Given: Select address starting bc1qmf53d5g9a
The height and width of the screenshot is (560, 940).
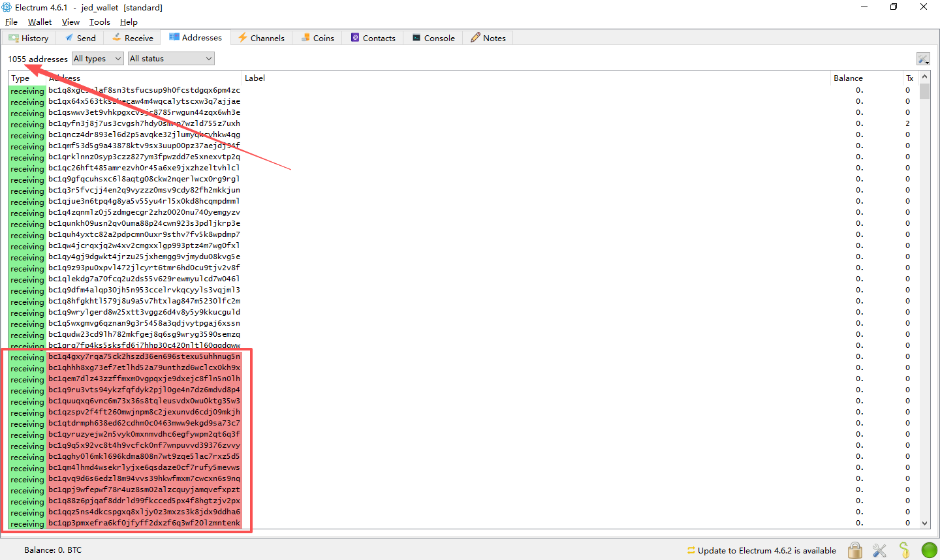Looking at the screenshot, I should click(x=144, y=146).
